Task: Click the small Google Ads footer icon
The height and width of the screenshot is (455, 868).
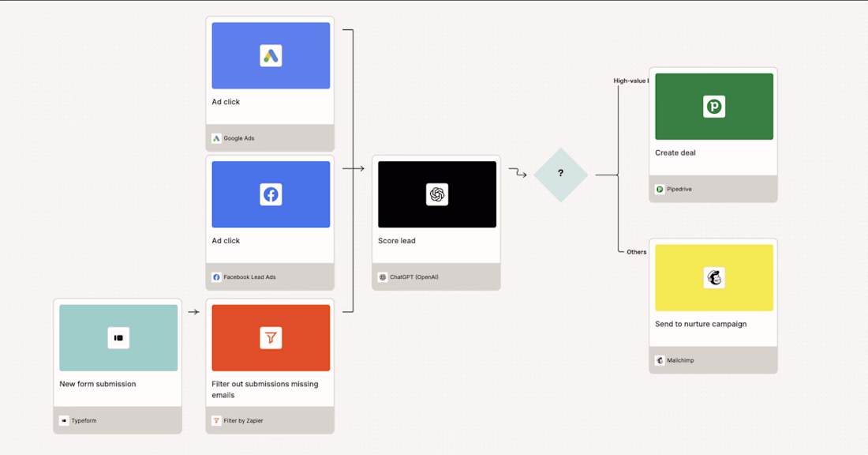Action: [216, 138]
